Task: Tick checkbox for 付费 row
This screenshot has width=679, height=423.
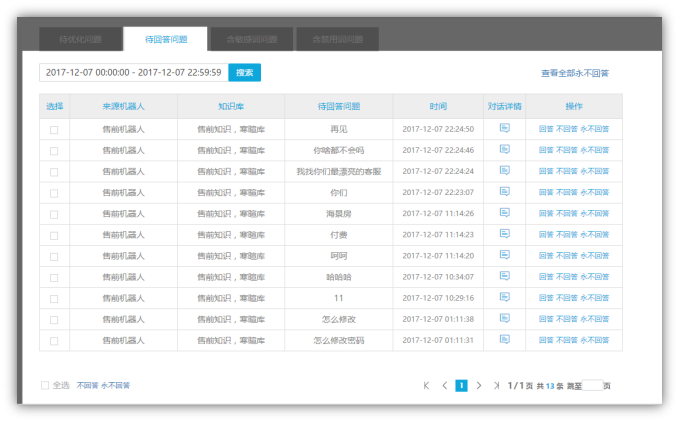Action: (54, 236)
